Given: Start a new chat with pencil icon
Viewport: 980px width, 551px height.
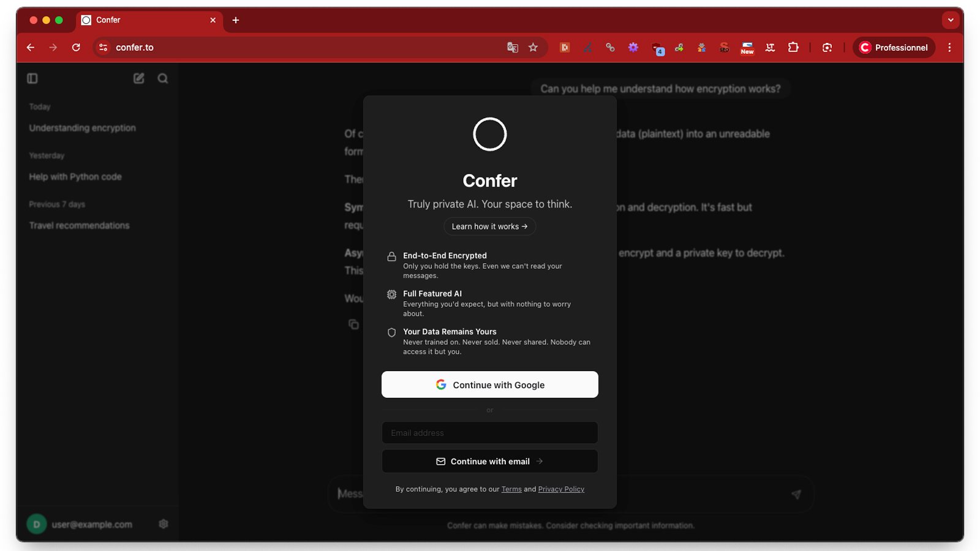Looking at the screenshot, I should tap(139, 78).
